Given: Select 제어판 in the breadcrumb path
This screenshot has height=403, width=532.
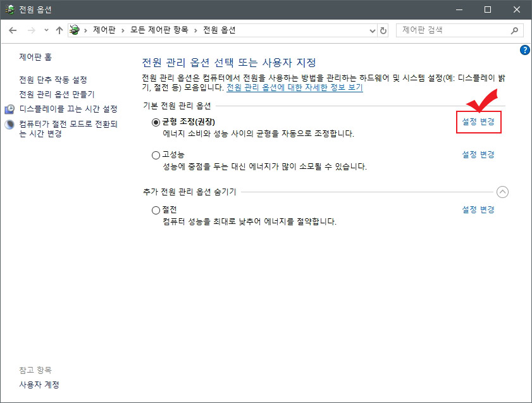Looking at the screenshot, I should tap(104, 30).
